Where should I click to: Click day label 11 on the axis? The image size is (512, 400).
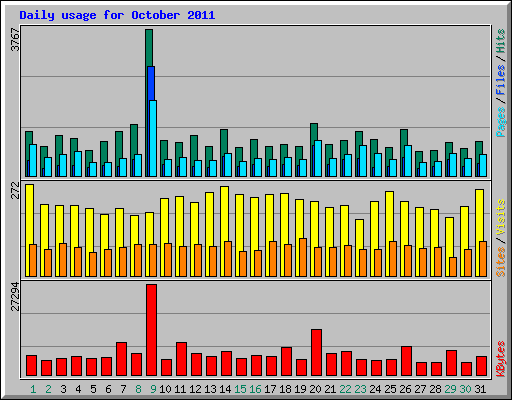tap(180, 389)
